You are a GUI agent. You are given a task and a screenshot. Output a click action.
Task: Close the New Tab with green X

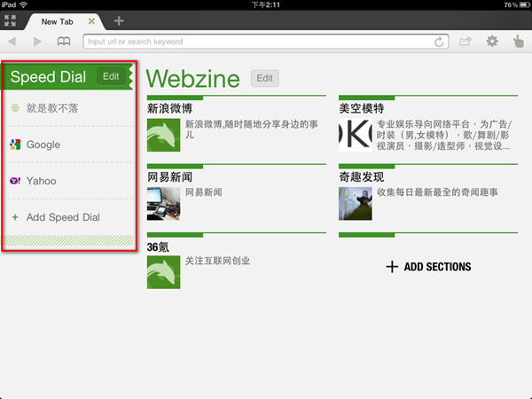(91, 21)
